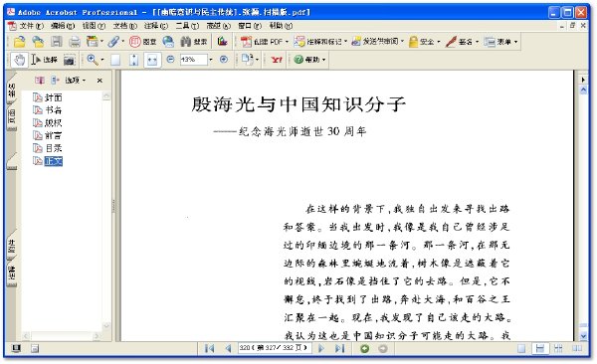The width and height of the screenshot is (597, 364).
Task: Click the Yahoo Y! toolbar icon
Action: pos(277,60)
